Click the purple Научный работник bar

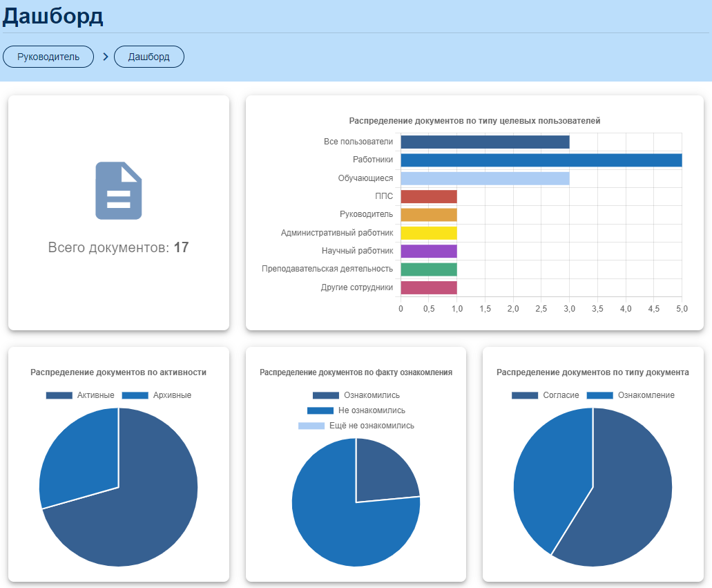(429, 251)
